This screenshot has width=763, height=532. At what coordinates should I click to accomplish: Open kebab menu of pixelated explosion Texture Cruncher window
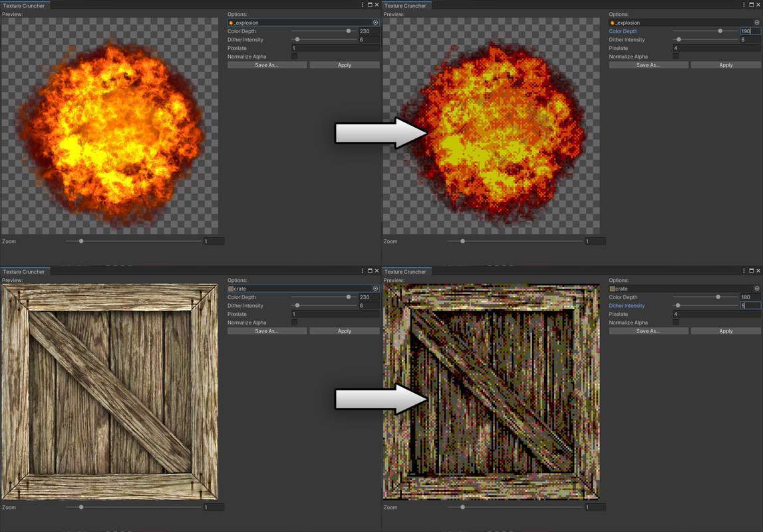point(744,5)
